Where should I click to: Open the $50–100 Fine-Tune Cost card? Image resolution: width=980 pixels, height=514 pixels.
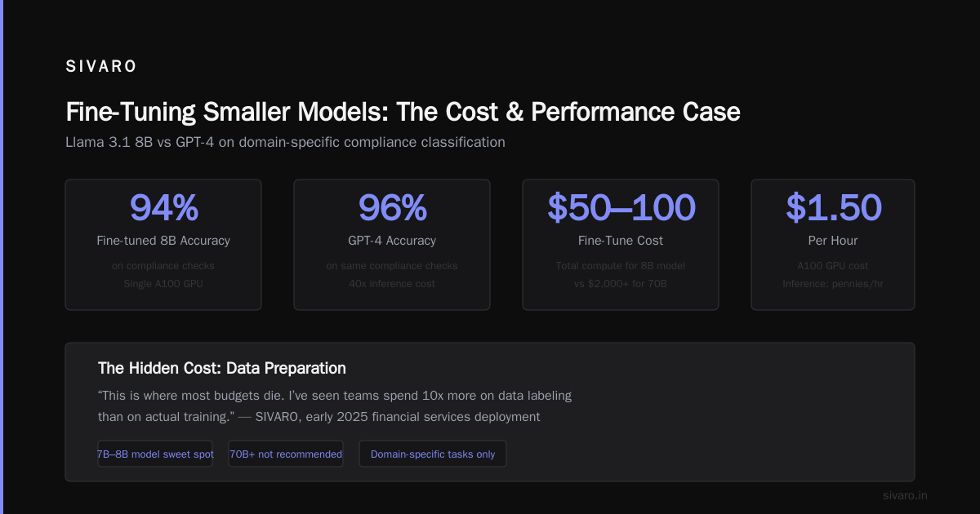(x=621, y=245)
